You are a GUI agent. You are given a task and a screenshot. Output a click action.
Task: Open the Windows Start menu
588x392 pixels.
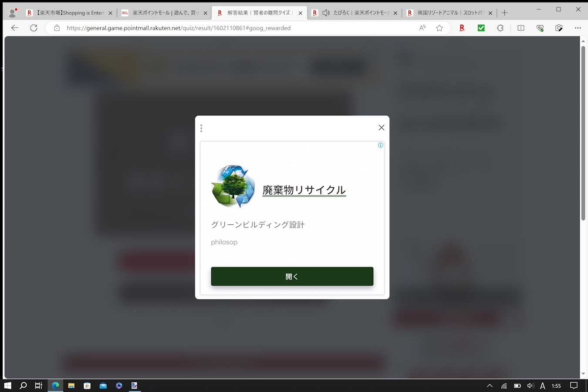[x=7, y=385]
